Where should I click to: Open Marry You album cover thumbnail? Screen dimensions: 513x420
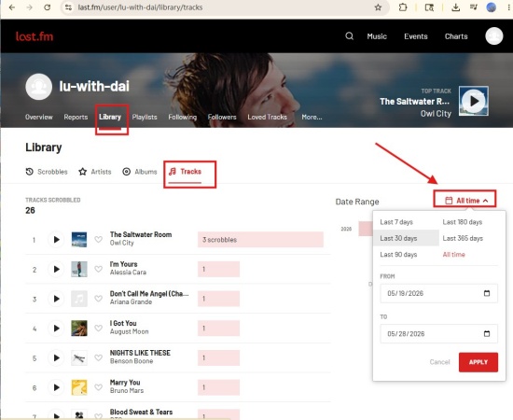coord(79,387)
